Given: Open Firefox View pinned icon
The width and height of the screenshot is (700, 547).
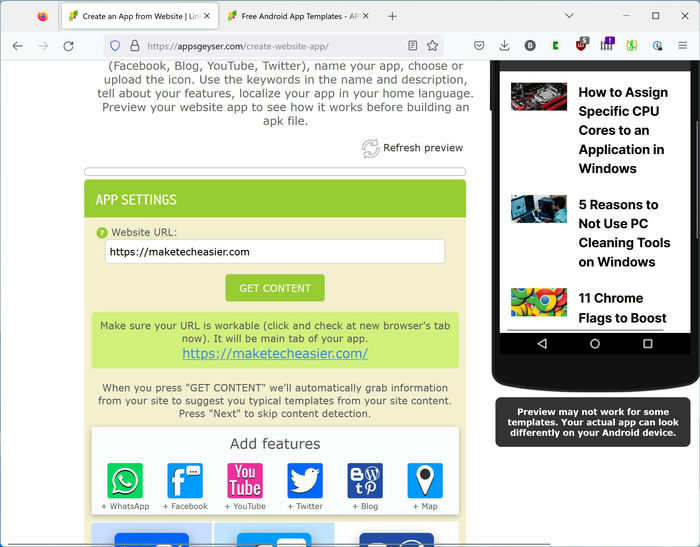Looking at the screenshot, I should coord(42,16).
